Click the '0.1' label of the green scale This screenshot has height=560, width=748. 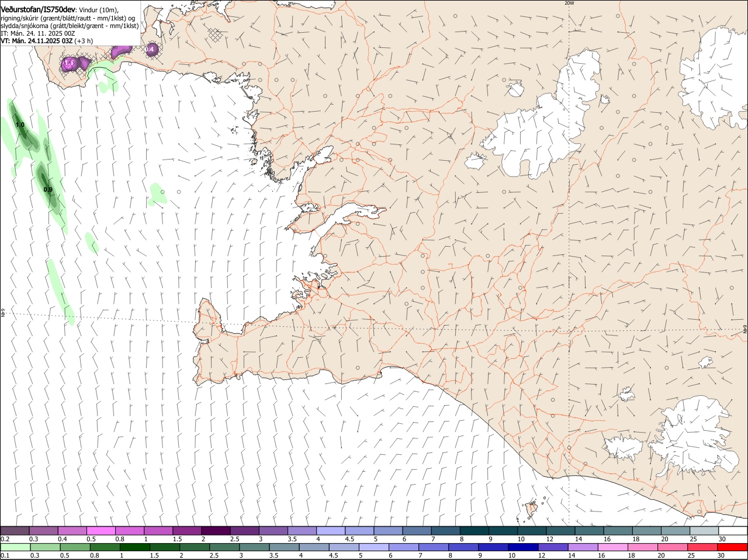(5, 555)
